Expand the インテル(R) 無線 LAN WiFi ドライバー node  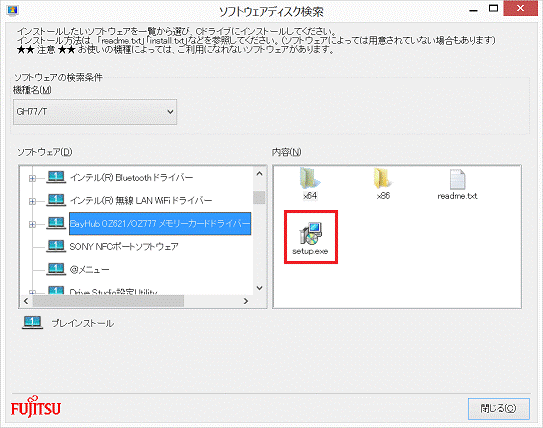click(x=32, y=201)
